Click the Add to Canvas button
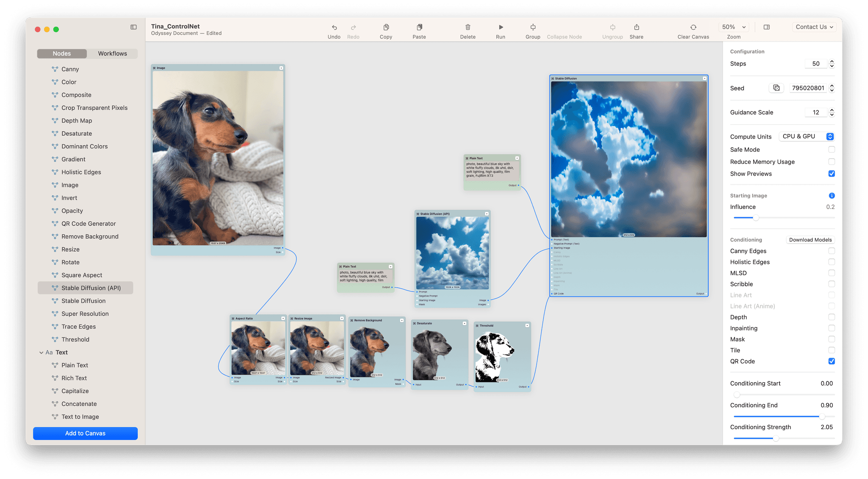The width and height of the screenshot is (868, 479). (x=85, y=433)
